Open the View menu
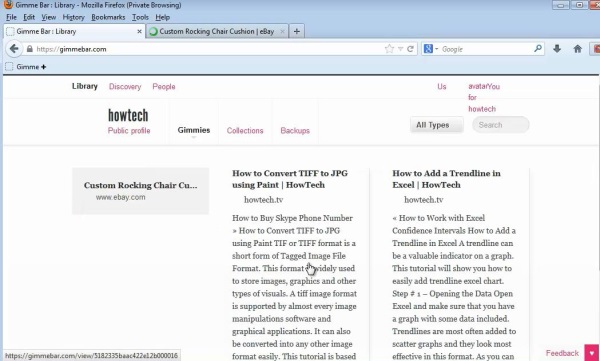 49,17
